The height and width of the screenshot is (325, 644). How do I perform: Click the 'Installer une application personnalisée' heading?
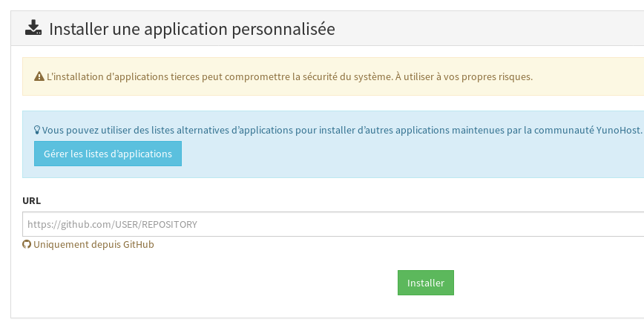point(192,30)
